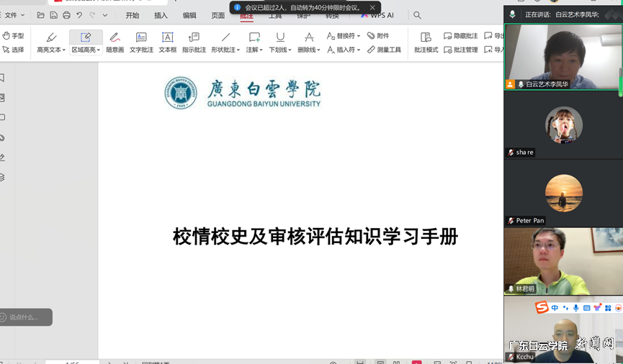Toggle the 手型 hand tool mode

pos(13,35)
